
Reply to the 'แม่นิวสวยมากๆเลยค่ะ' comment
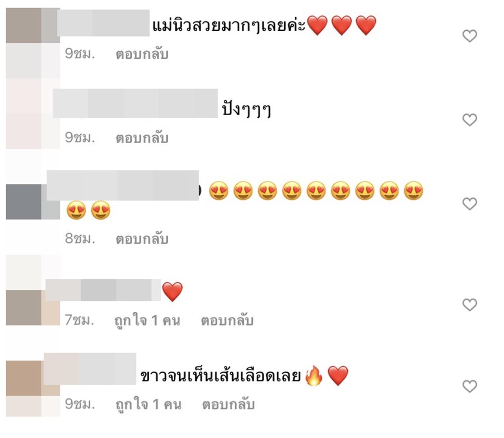142,54
